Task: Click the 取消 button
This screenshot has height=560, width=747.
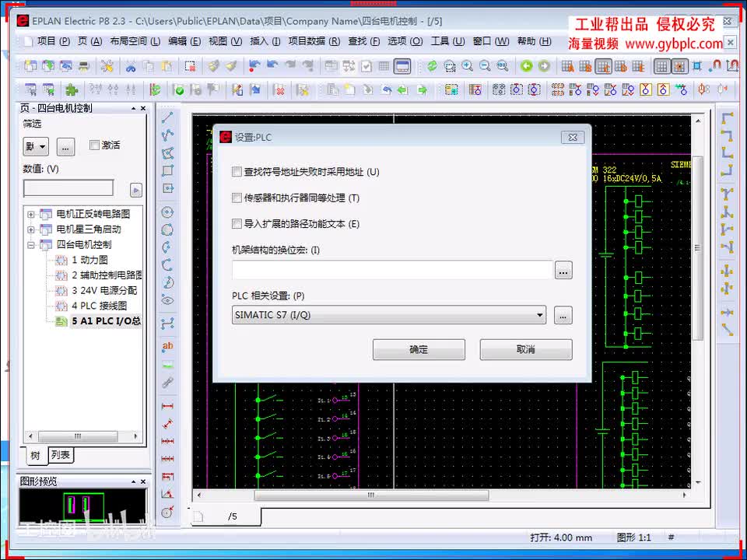Action: pos(526,349)
